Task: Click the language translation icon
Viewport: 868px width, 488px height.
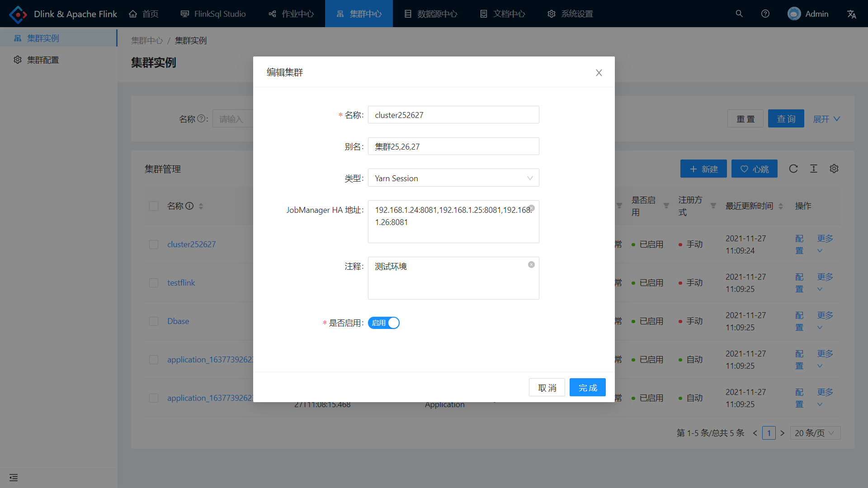Action: (x=851, y=14)
